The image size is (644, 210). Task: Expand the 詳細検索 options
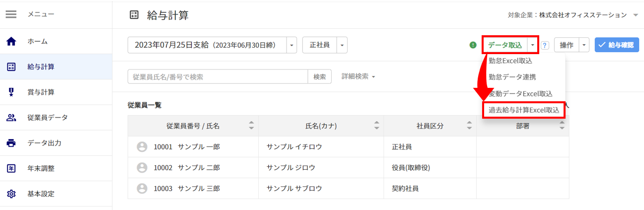click(x=358, y=76)
